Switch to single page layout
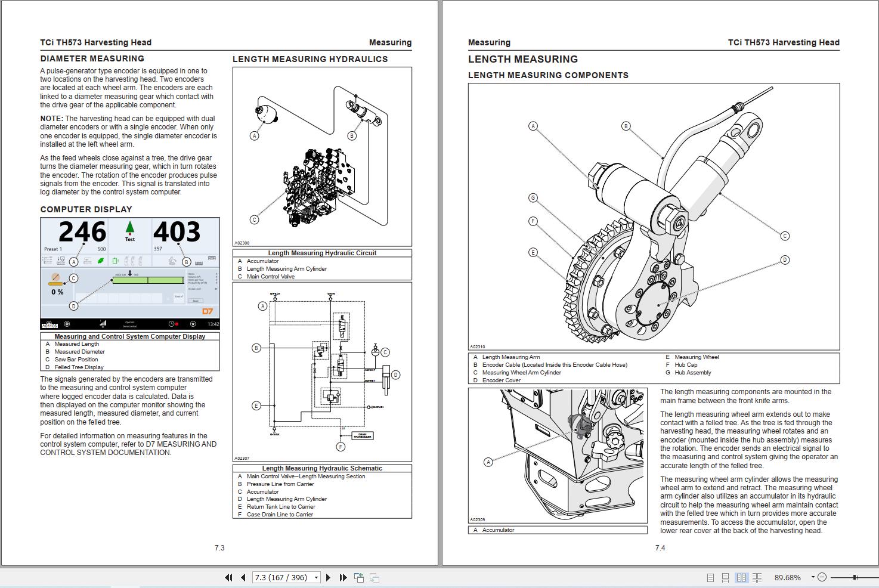Viewport: 879px width, 588px height. pos(711,577)
